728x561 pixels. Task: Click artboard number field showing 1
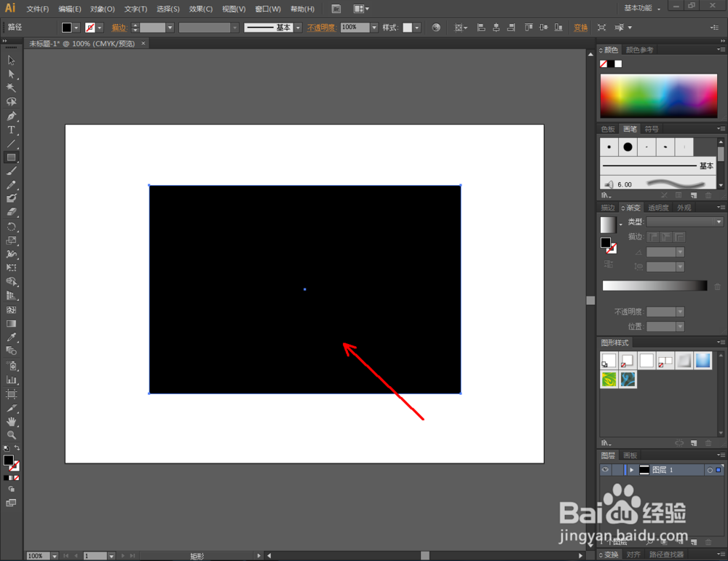(95, 556)
